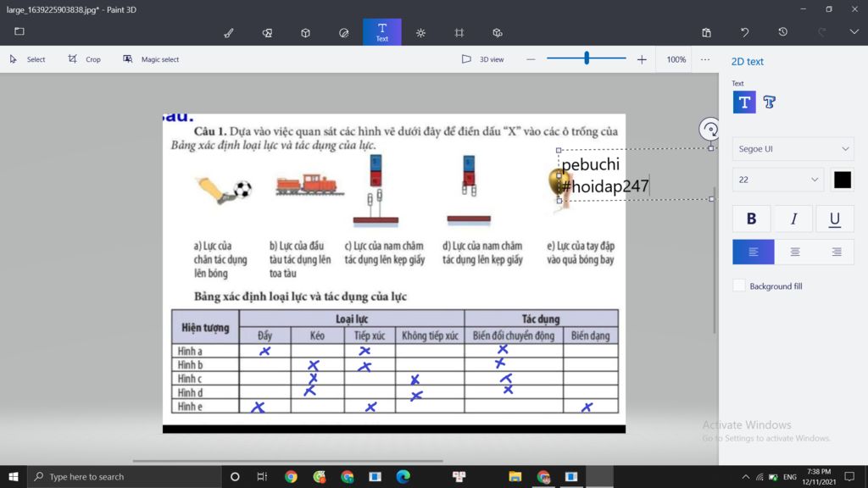Viewport: 868px width, 488px height.
Task: Open the black text color swatch
Action: pos(843,180)
